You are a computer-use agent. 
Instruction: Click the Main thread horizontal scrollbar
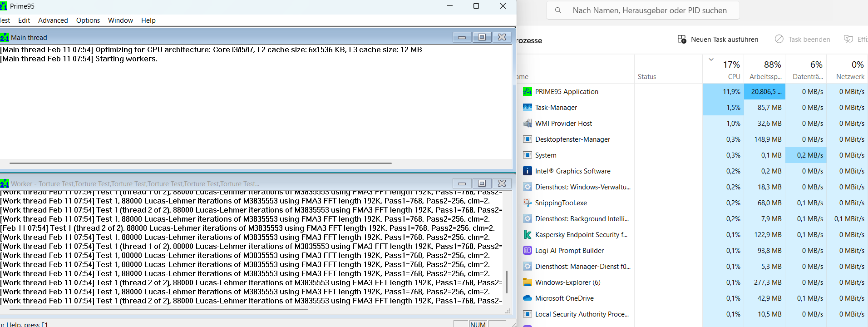coord(201,163)
